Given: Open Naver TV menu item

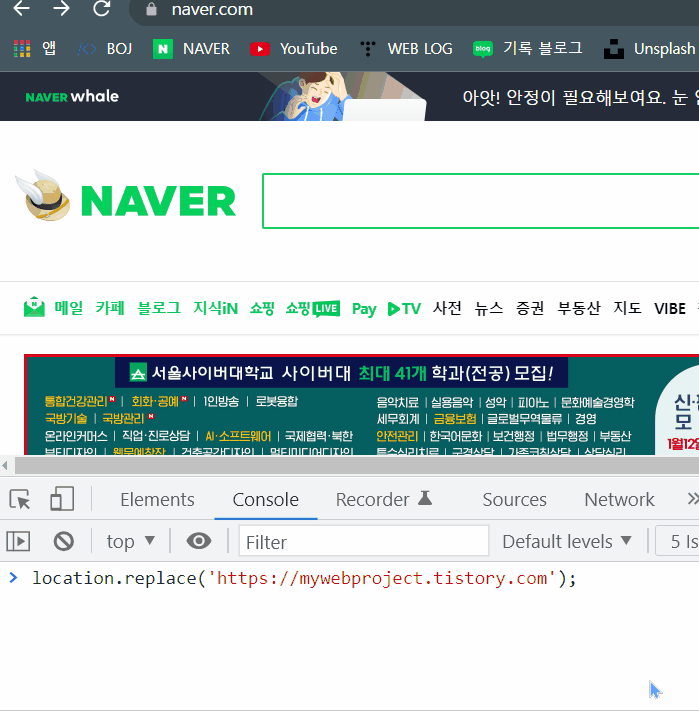Looking at the screenshot, I should tap(404, 309).
